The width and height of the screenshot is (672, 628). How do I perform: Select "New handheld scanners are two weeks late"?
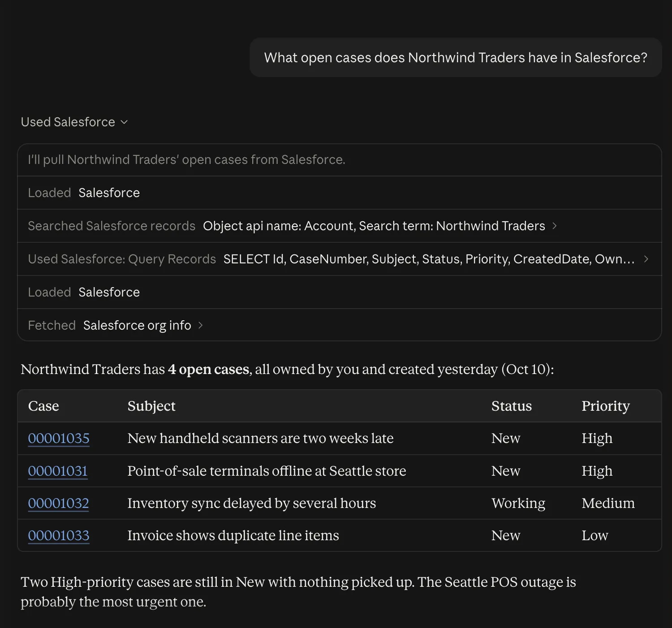click(260, 438)
